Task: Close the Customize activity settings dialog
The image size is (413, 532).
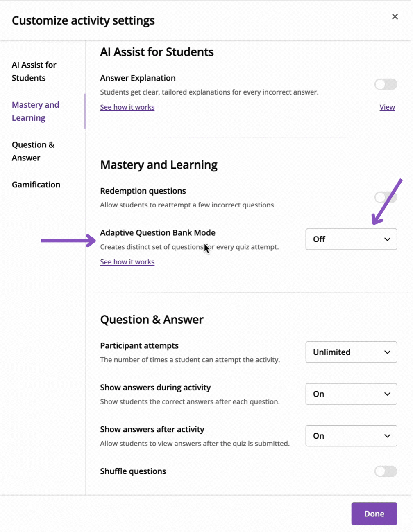Action: (x=395, y=16)
